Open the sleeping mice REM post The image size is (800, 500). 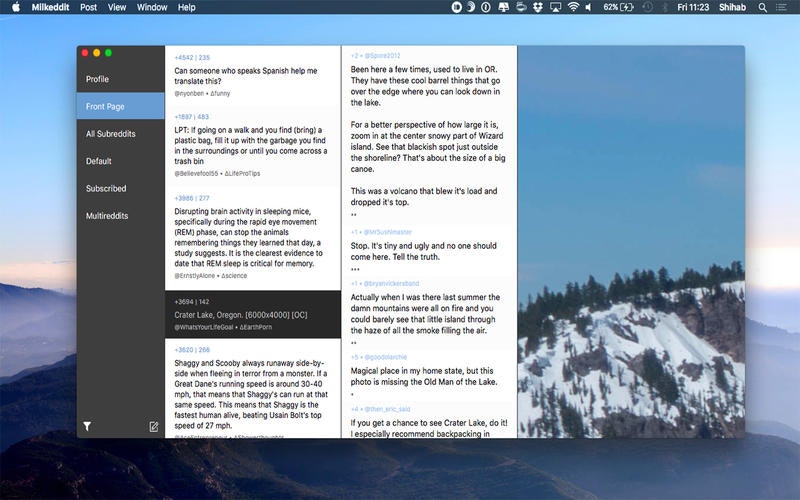pos(253,238)
